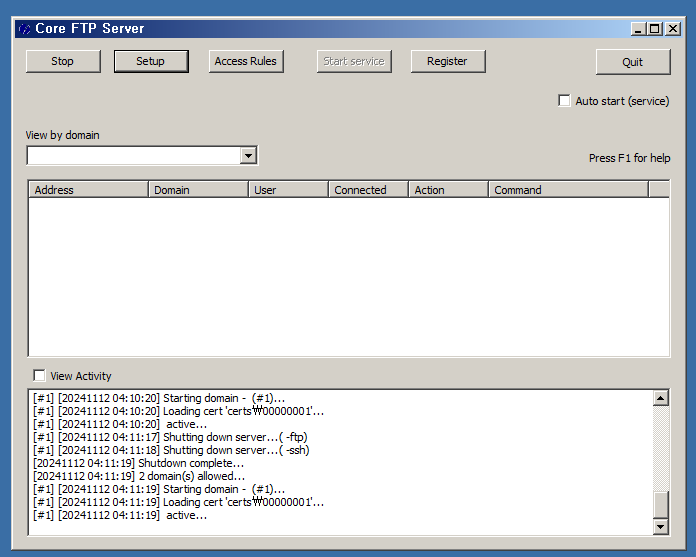
Task: Open the Setup dialog
Action: tap(151, 61)
